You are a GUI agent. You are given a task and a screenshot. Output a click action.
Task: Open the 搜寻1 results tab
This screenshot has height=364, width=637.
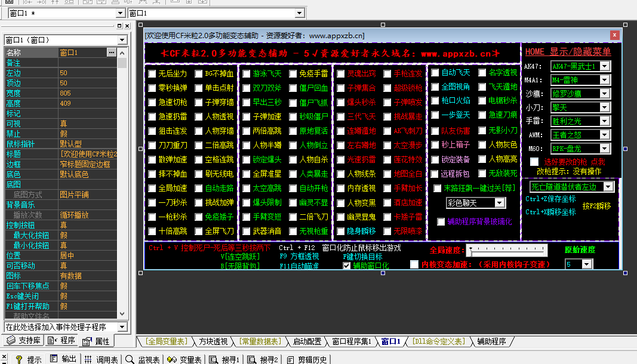pyautogui.click(x=224, y=359)
